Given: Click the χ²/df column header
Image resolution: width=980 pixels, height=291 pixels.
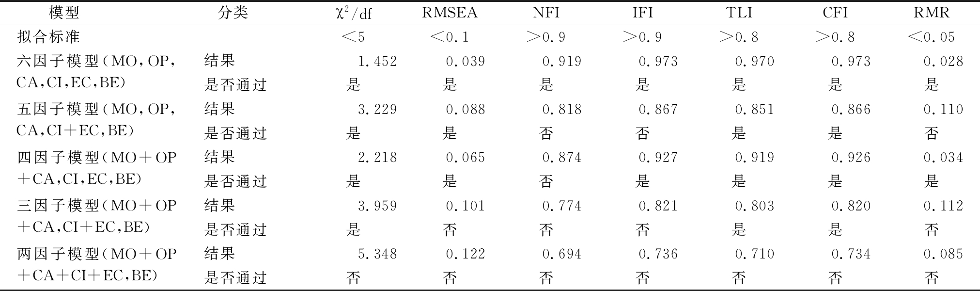Looking at the screenshot, I should click(x=353, y=13).
